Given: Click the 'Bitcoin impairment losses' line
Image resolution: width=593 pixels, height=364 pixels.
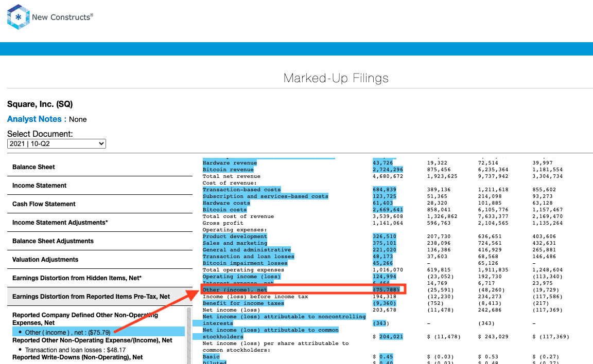Looking at the screenshot, I should click(x=245, y=263).
